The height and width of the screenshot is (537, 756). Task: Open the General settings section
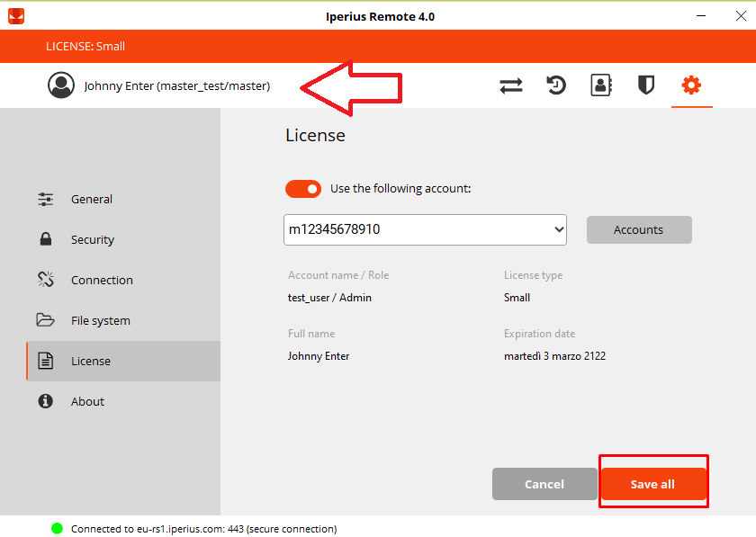click(123, 199)
